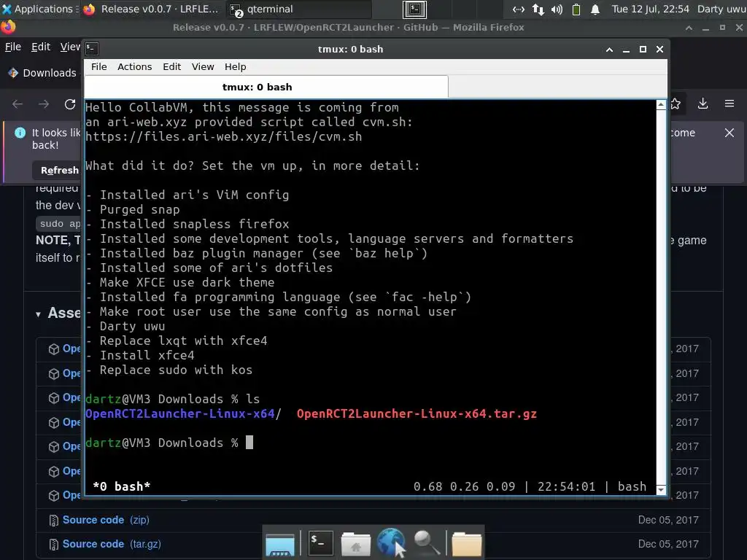Launch Terminal emulator from bottom dock
The width and height of the screenshot is (747, 560).
tap(321, 542)
